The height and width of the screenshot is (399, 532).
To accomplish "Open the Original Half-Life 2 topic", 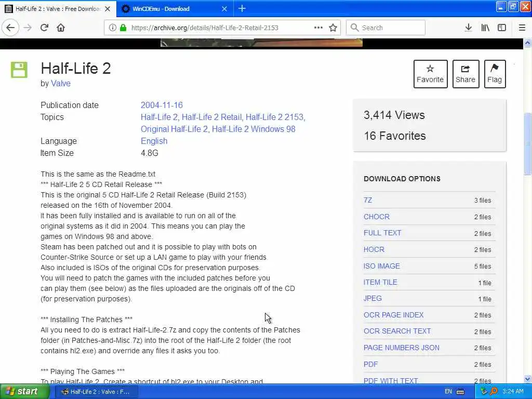I will [175, 129].
